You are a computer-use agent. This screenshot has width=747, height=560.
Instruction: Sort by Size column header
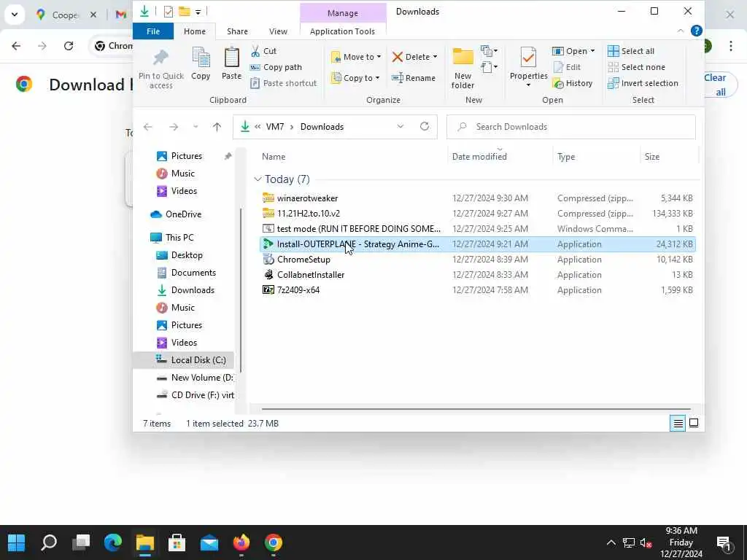(651, 157)
